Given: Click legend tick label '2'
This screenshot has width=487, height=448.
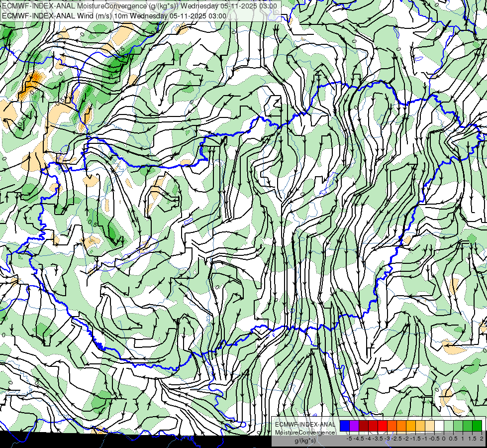Looking at the screenshot, I should click(482, 439).
